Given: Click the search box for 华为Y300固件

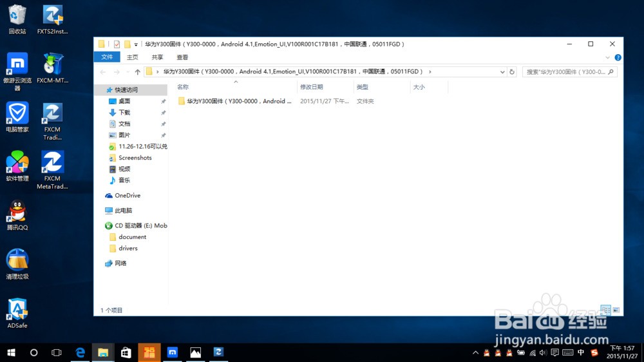Looking at the screenshot, I should click(x=569, y=72).
